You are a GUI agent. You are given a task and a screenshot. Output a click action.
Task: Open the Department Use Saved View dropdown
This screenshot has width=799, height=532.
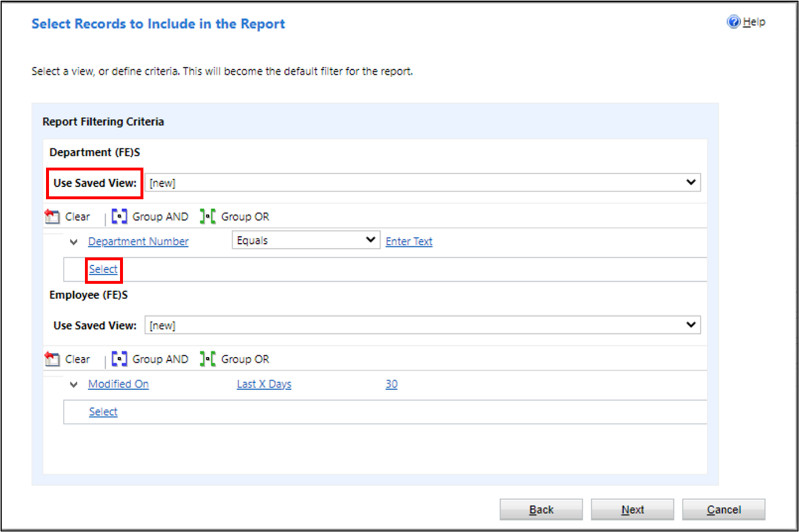(423, 183)
